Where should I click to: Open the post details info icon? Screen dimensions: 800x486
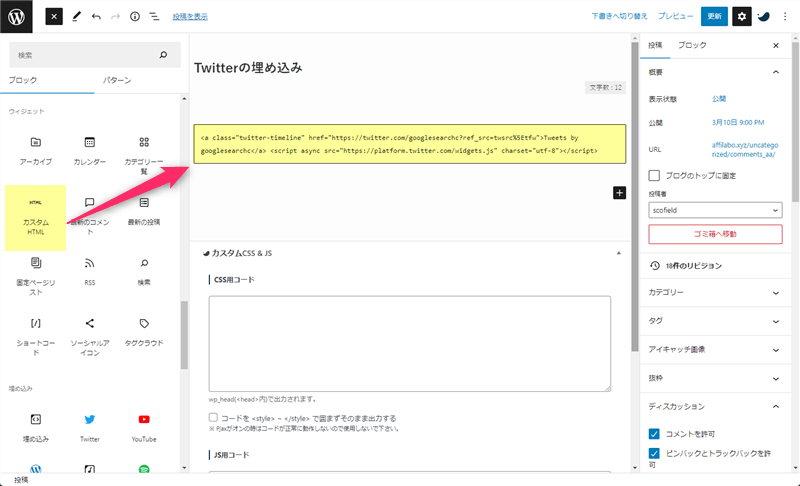(x=135, y=16)
